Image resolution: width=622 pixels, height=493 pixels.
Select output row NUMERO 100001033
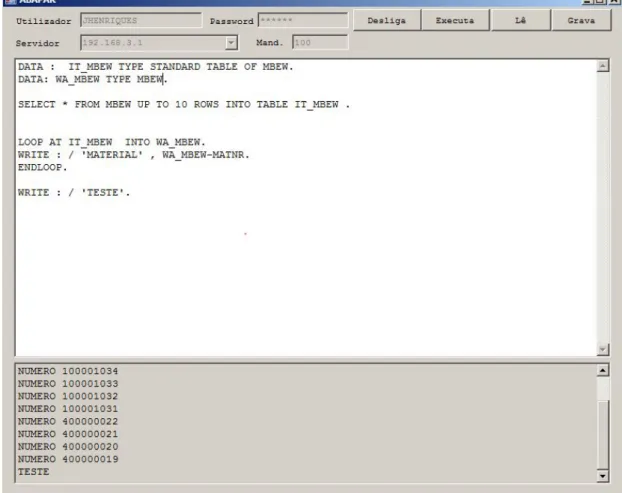(x=68, y=384)
